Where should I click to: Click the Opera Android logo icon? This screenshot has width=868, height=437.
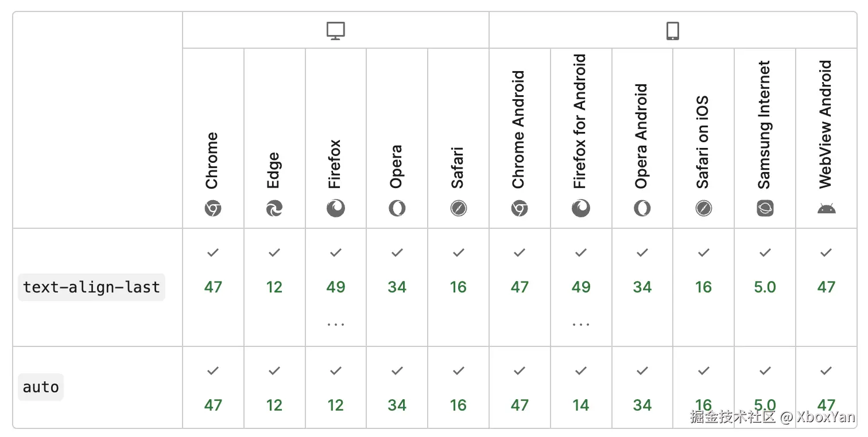click(642, 209)
